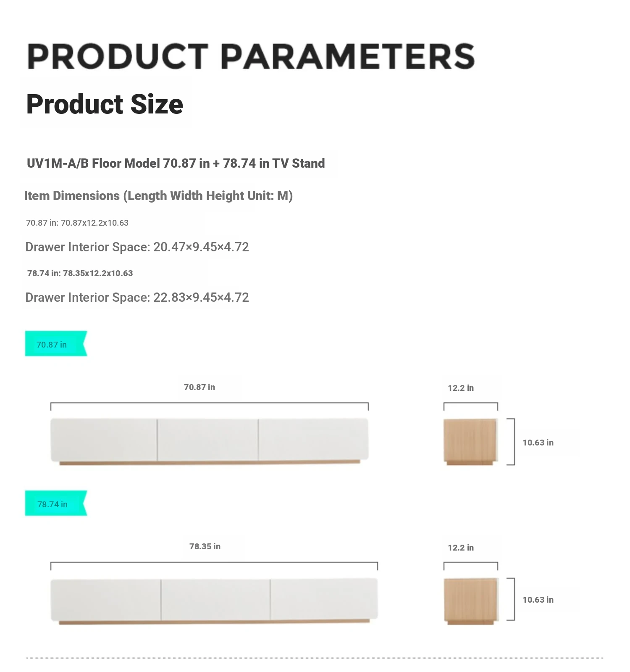Image resolution: width=630 pixels, height=672 pixels.
Task: Click Drawer Interior Space 20.47×9.45×4.72 text
Action: pos(137,247)
